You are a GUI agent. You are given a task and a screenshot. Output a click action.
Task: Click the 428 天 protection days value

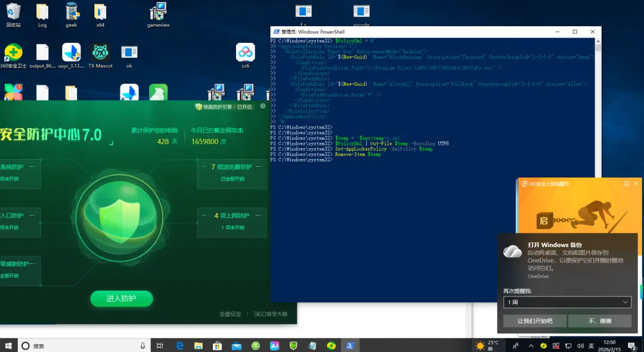pos(168,142)
